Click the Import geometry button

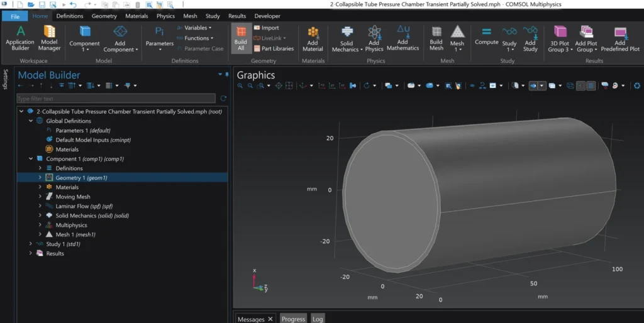(266, 28)
